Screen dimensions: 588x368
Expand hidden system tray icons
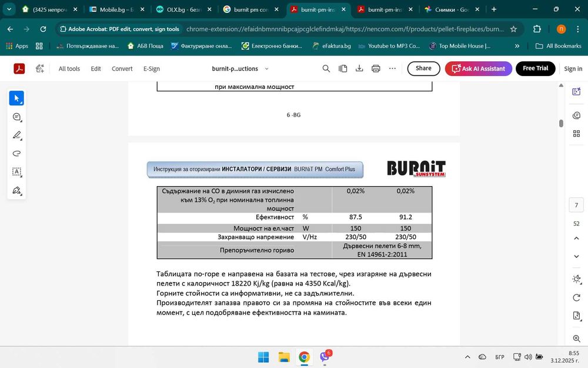coord(467,357)
